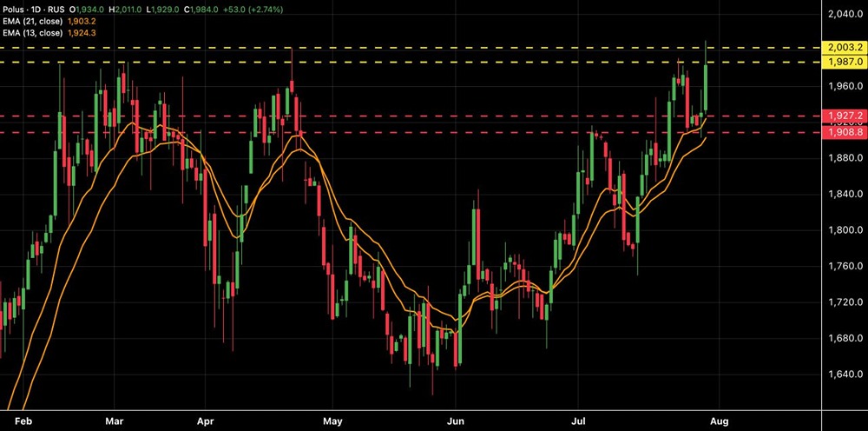Click the Jul label on time axis
The width and height of the screenshot is (868, 431).
pyautogui.click(x=578, y=421)
